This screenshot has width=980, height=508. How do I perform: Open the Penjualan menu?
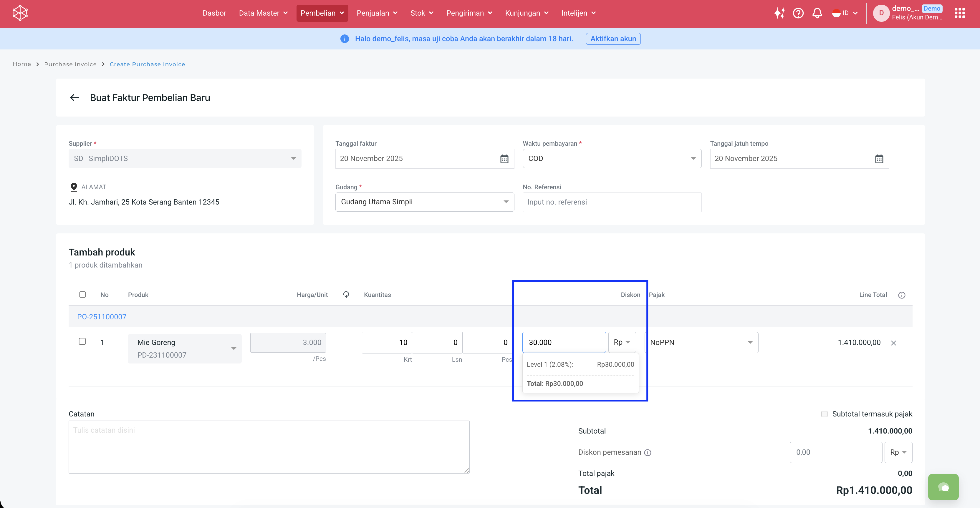coord(377,13)
